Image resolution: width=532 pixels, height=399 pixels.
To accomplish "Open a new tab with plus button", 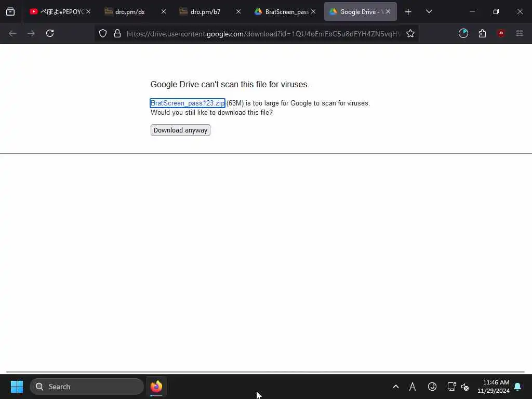I will tap(408, 12).
